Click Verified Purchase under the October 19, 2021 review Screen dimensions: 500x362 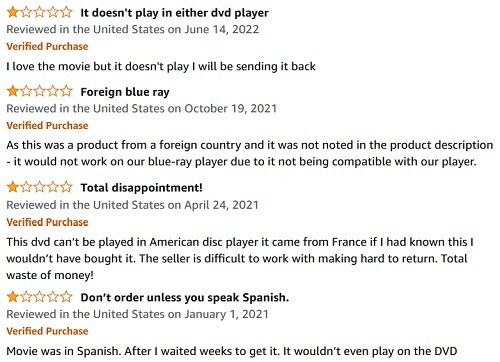point(47,126)
